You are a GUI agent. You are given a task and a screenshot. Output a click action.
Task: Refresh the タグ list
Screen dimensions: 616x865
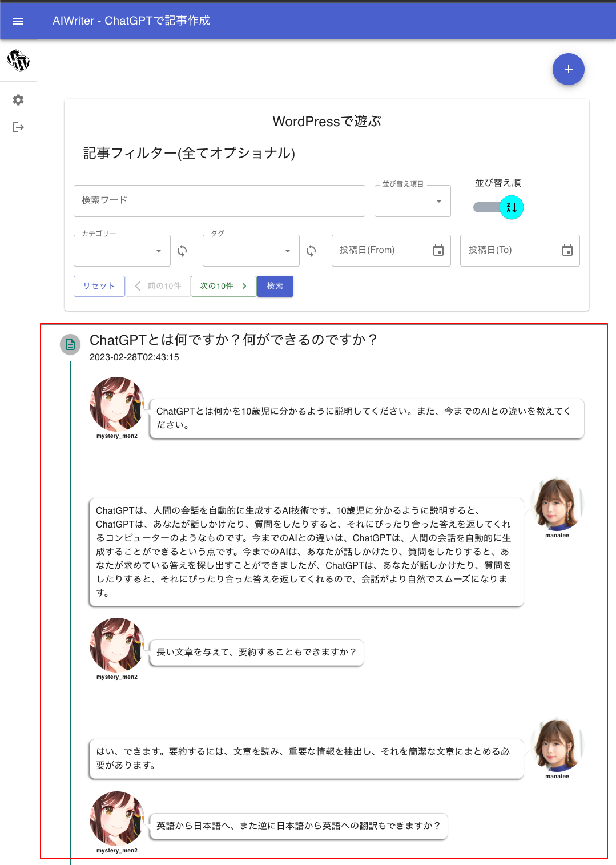(311, 251)
